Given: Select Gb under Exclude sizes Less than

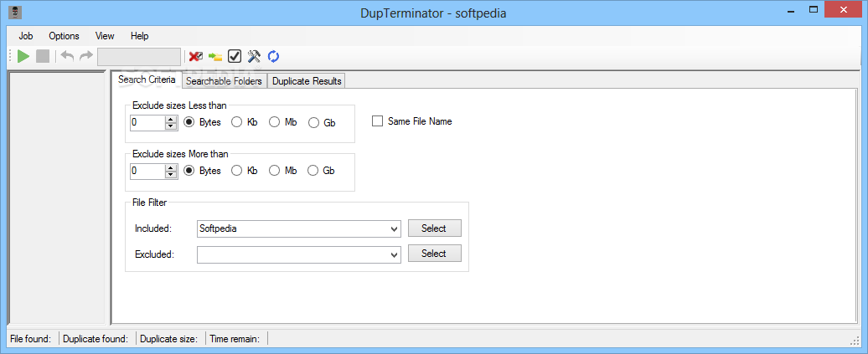Looking at the screenshot, I should pos(321,122).
